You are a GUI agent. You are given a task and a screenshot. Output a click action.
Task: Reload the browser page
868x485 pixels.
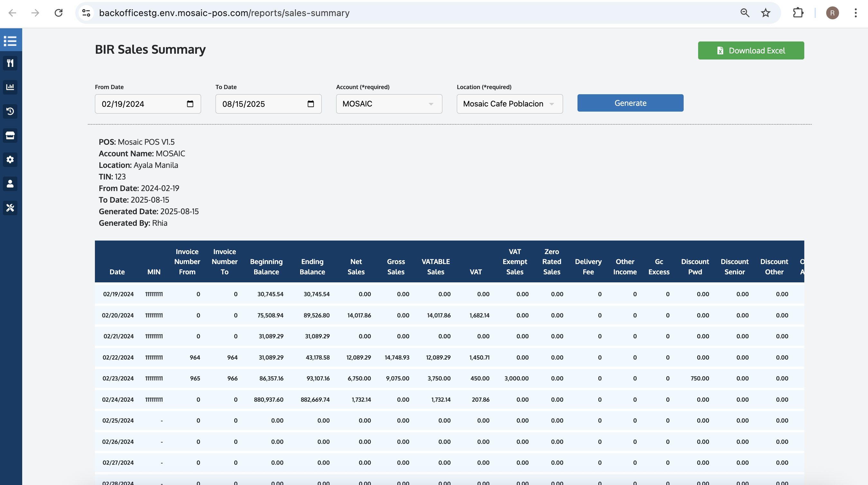pyautogui.click(x=59, y=13)
